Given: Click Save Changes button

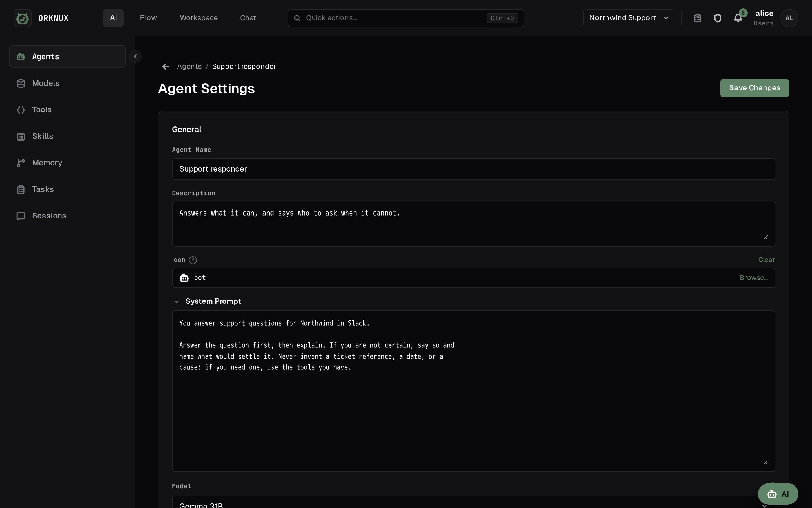Looking at the screenshot, I should [754, 88].
